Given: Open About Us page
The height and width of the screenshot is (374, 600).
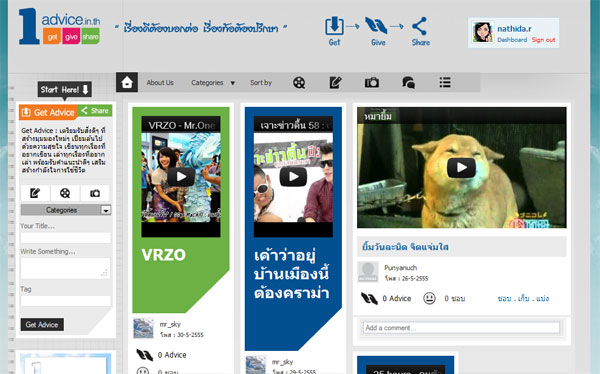Looking at the screenshot, I should tap(160, 82).
